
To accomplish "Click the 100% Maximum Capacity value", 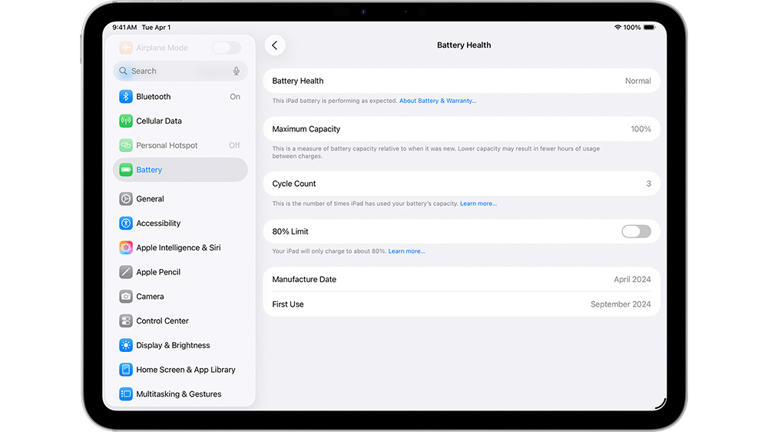I will (641, 129).
